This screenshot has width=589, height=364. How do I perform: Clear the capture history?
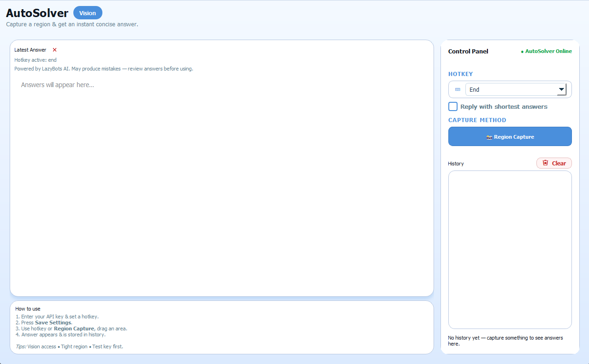(x=553, y=163)
